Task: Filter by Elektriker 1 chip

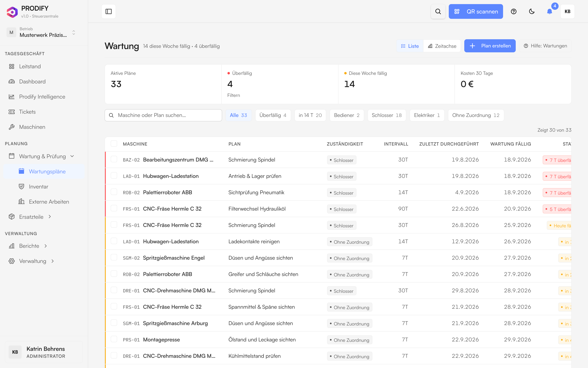Action: [427, 115]
